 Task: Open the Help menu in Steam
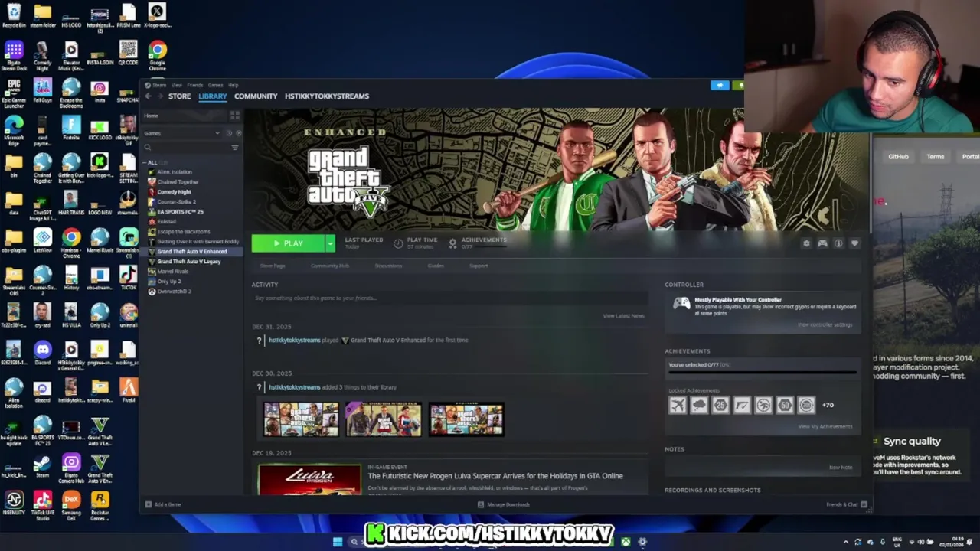(x=234, y=85)
